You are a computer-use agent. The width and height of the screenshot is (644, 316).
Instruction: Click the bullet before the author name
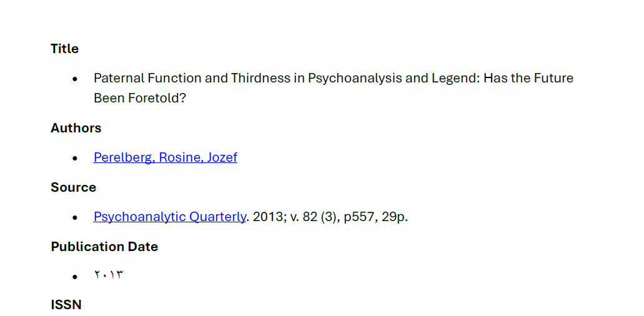click(x=75, y=159)
